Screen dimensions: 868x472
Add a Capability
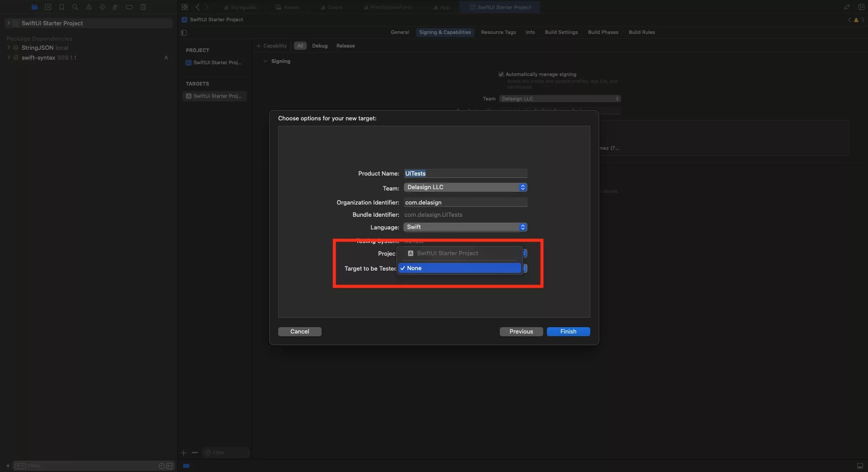tap(272, 46)
